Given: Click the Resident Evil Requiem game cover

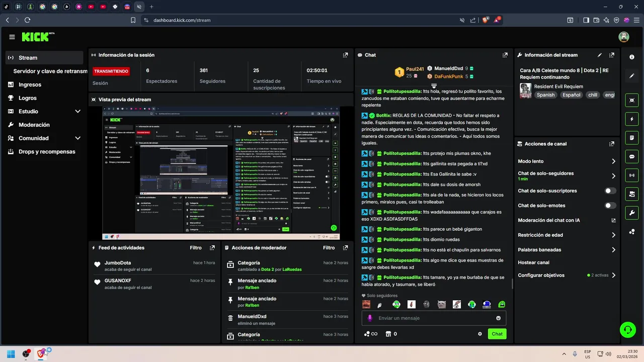Looking at the screenshot, I should coord(525,90).
